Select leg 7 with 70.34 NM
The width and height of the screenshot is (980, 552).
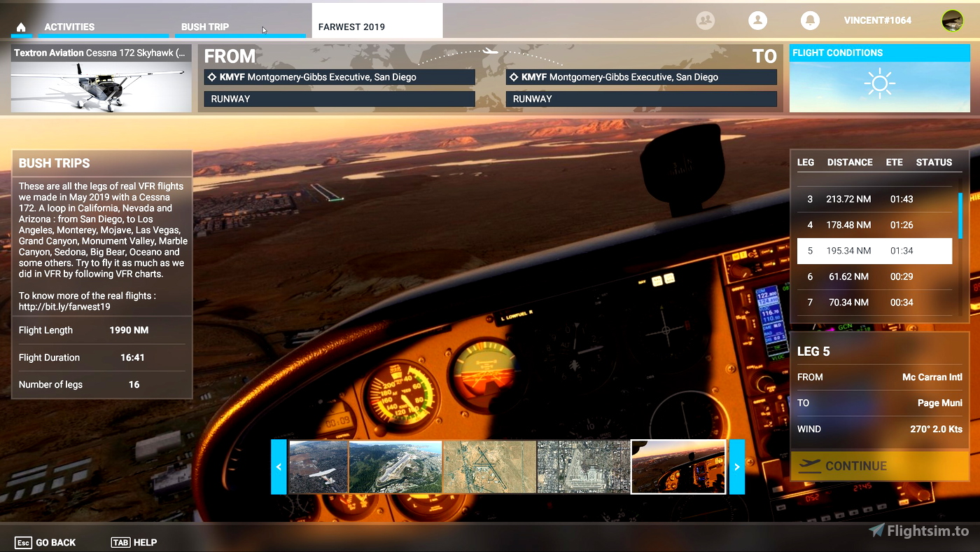click(x=874, y=303)
